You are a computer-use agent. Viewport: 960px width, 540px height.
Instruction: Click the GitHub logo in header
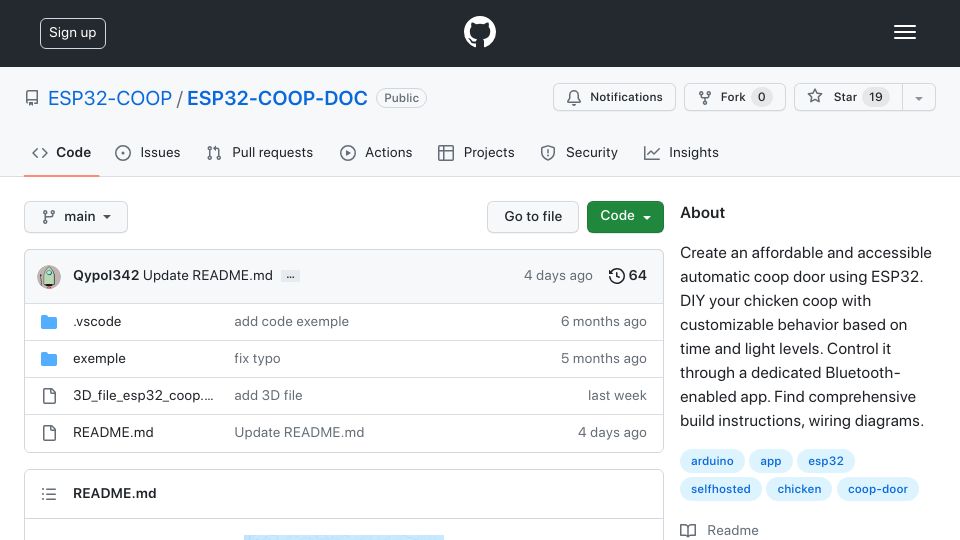pyautogui.click(x=479, y=32)
